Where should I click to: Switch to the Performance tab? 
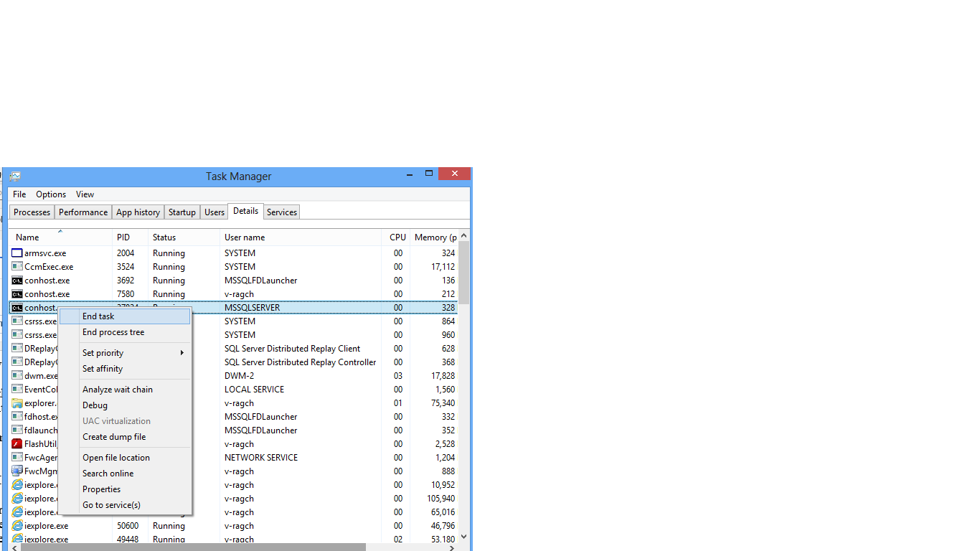click(83, 212)
